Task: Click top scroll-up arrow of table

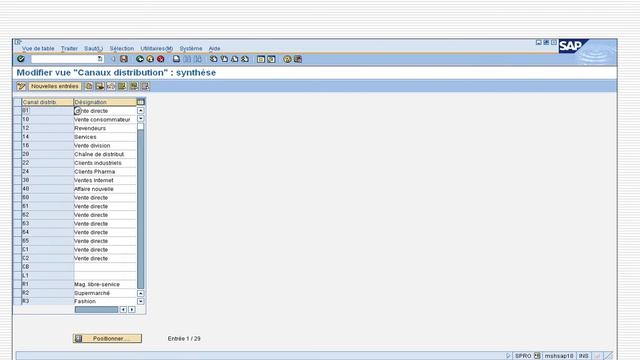Action: coord(140,111)
